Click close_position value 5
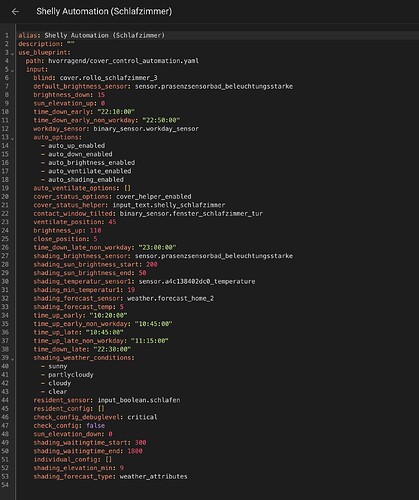The image size is (419, 500). tap(95, 239)
